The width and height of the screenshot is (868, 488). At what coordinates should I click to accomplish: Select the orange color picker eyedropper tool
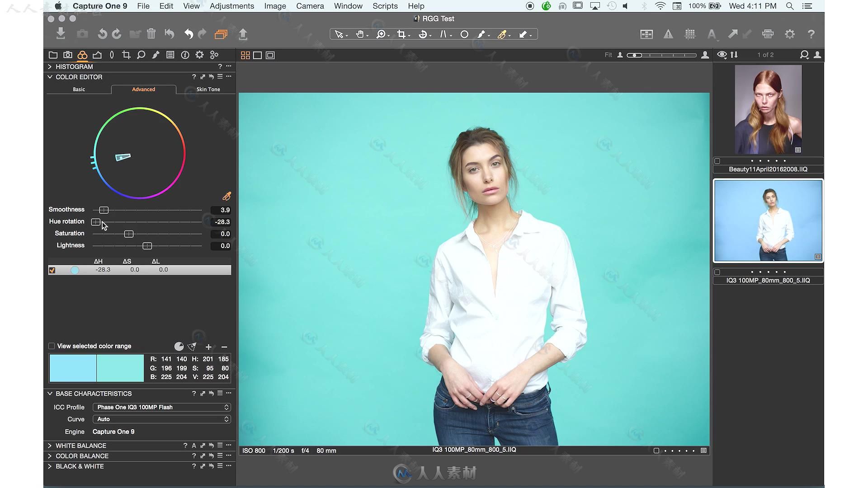[502, 34]
